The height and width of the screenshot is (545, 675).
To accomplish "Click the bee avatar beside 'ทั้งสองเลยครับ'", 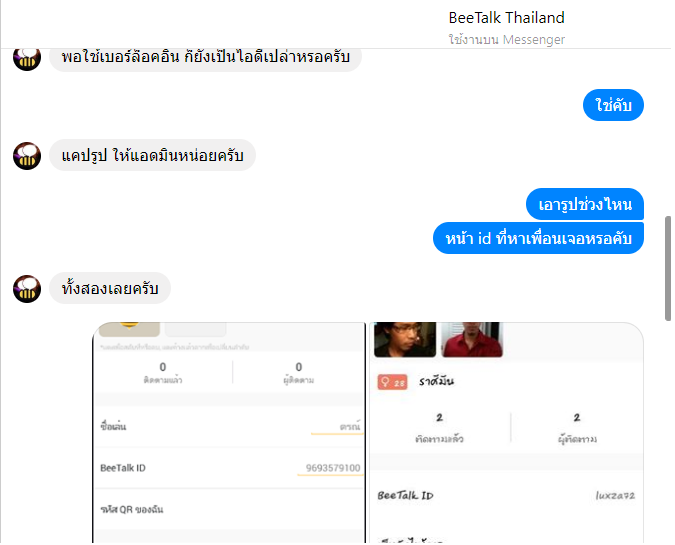I will tap(27, 289).
